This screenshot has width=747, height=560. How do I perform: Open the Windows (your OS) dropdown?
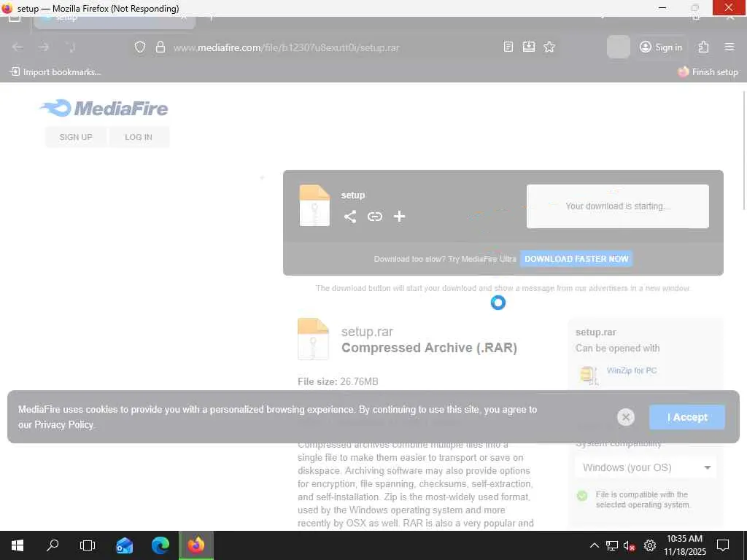tap(646, 467)
